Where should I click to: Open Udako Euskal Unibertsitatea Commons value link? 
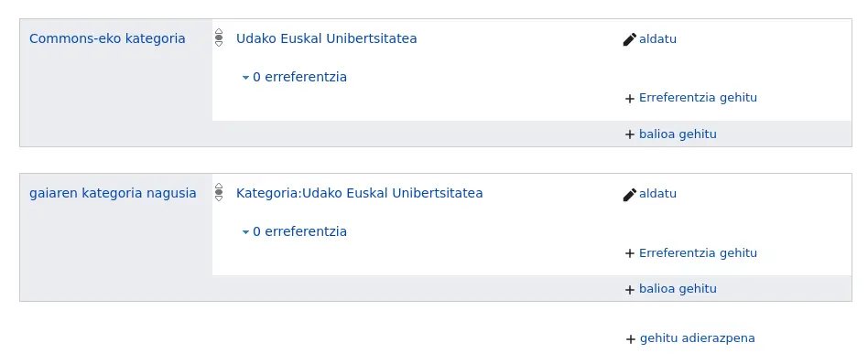click(327, 38)
